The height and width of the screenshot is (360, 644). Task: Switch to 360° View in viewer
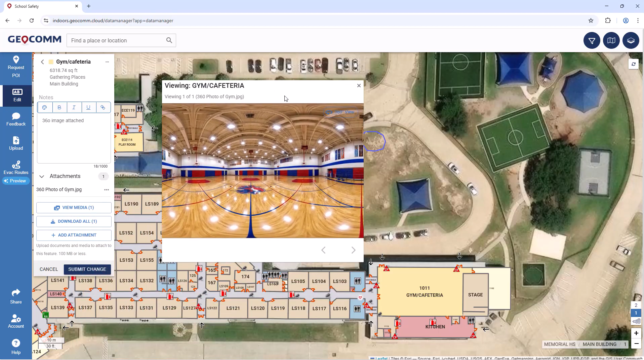340,112
